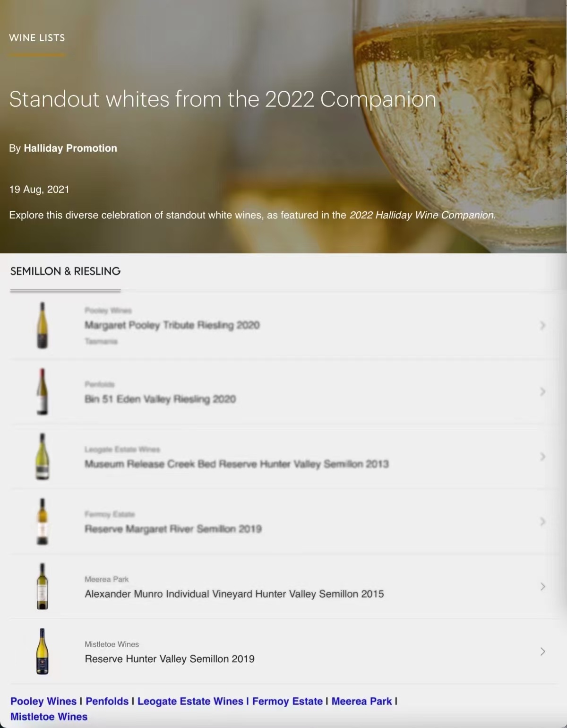Expand the Museum Release Creek Bed Semillon chevron
This screenshot has height=728, width=567.
(542, 457)
